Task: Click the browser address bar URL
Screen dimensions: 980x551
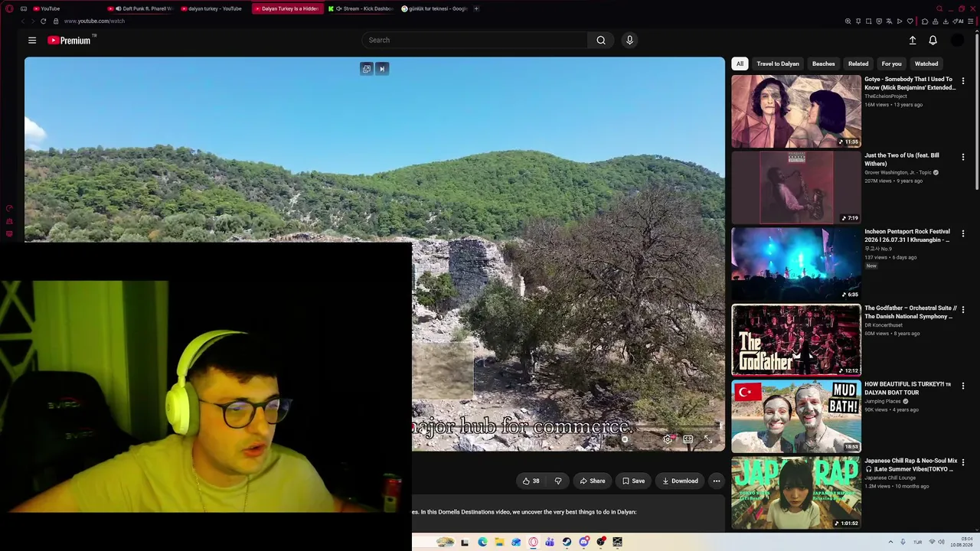Action: [94, 21]
